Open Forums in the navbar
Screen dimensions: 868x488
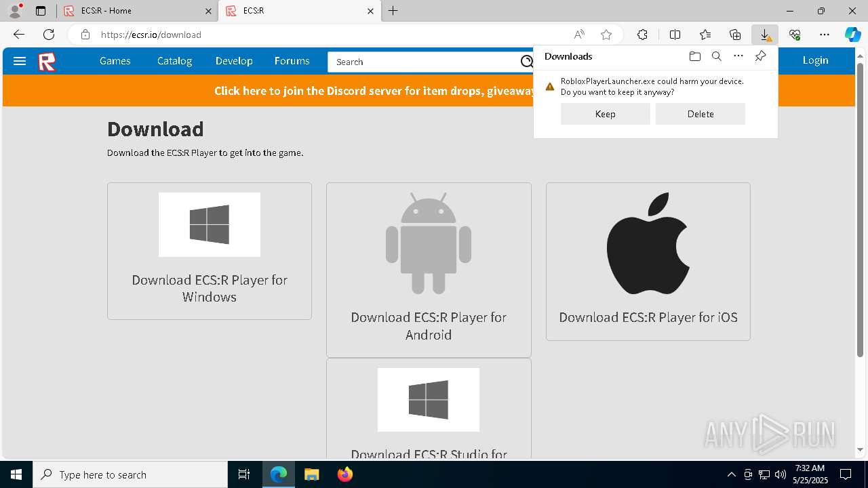point(292,61)
